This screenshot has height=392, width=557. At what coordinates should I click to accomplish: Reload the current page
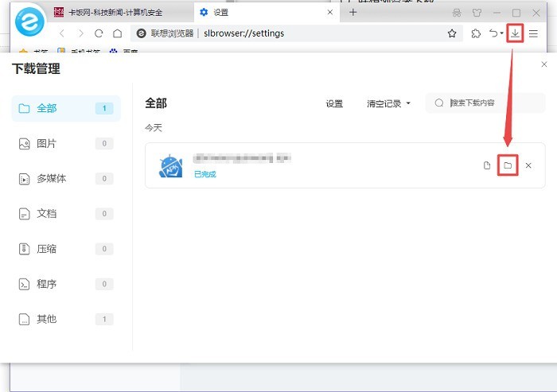click(x=99, y=33)
